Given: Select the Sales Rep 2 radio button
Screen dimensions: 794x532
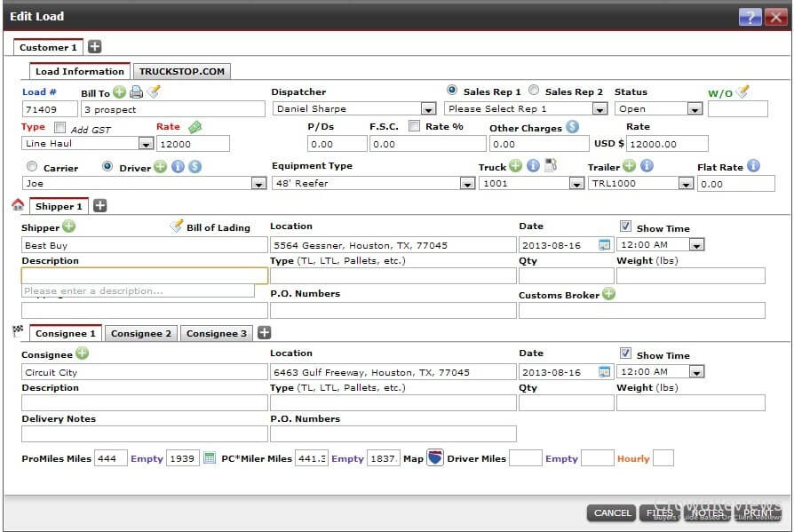Looking at the screenshot, I should pyautogui.click(x=534, y=91).
